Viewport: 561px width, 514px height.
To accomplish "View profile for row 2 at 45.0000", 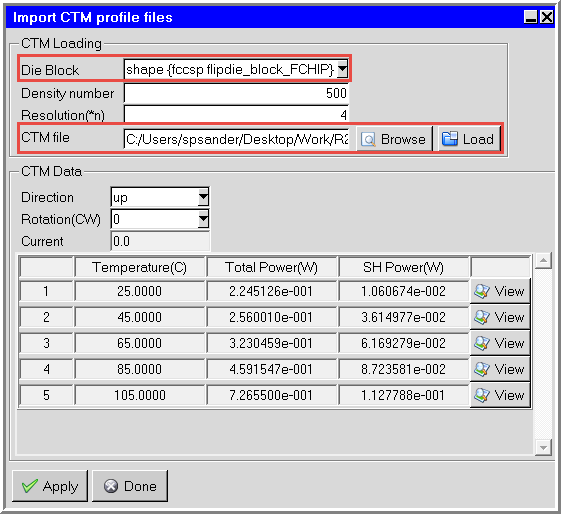I will click(x=499, y=317).
